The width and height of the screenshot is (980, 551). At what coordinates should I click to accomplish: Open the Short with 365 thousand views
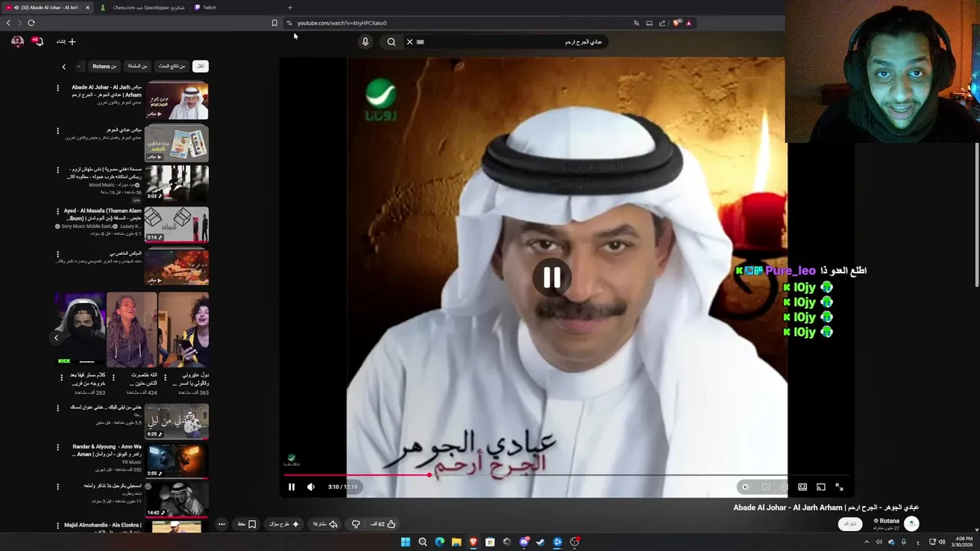[184, 330]
